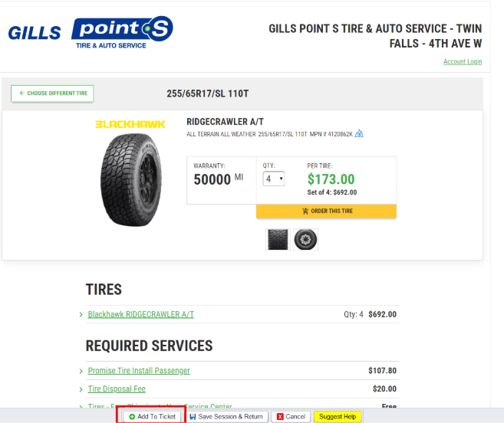Cancel using the red X button
The width and height of the screenshot is (504, 423).
pos(291,416)
